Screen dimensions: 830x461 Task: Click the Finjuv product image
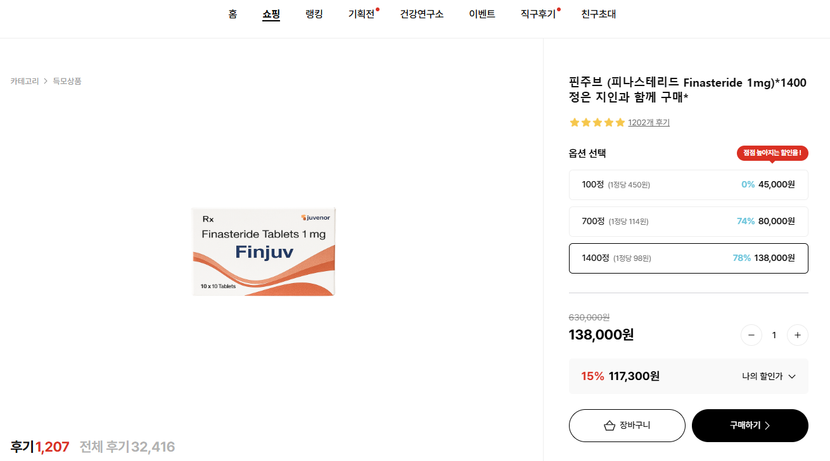tap(264, 251)
